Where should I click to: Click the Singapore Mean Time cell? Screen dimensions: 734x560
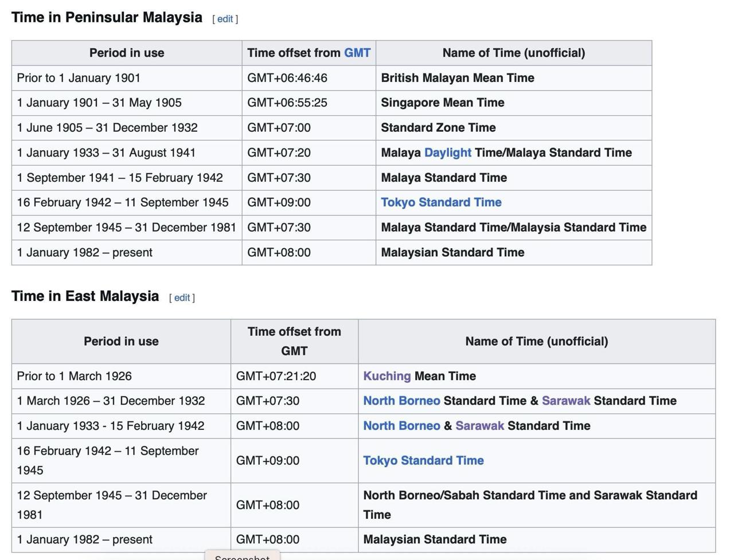tap(442, 103)
